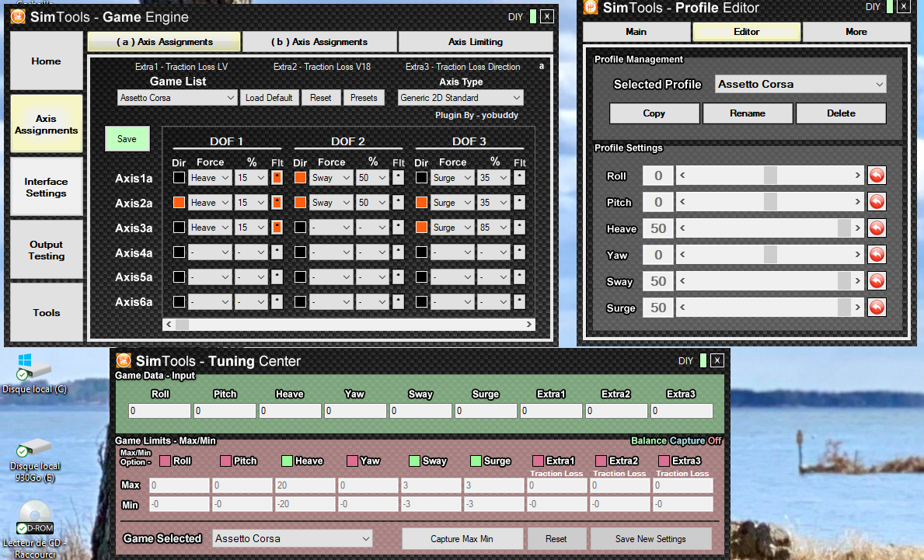Click the Heave profile slider track

(769, 228)
